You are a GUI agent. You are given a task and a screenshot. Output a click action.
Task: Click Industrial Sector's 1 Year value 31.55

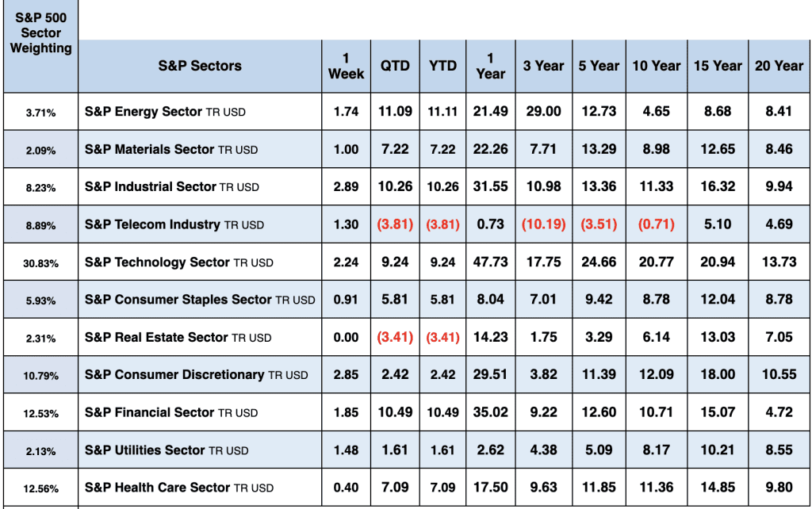(490, 187)
